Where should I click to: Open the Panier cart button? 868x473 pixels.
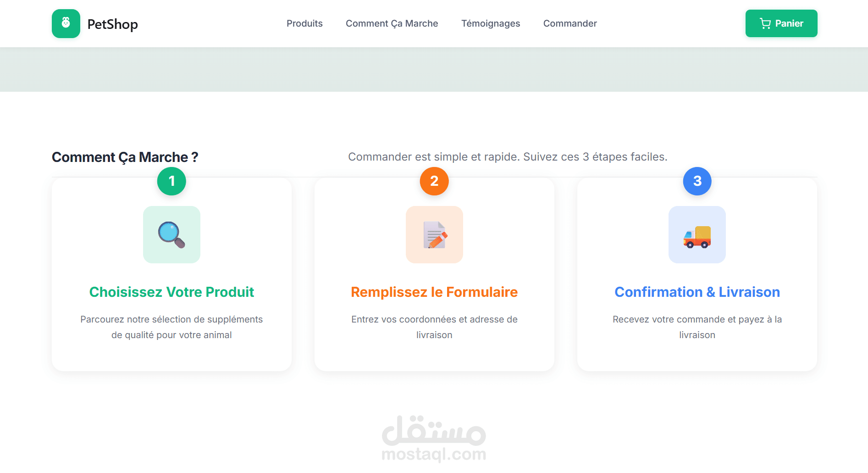[x=781, y=23]
